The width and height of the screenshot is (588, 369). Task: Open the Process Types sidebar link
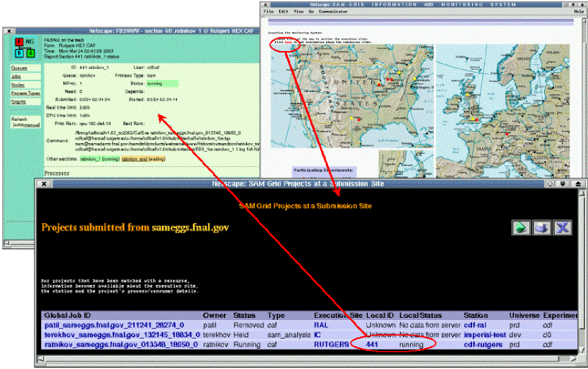25,94
